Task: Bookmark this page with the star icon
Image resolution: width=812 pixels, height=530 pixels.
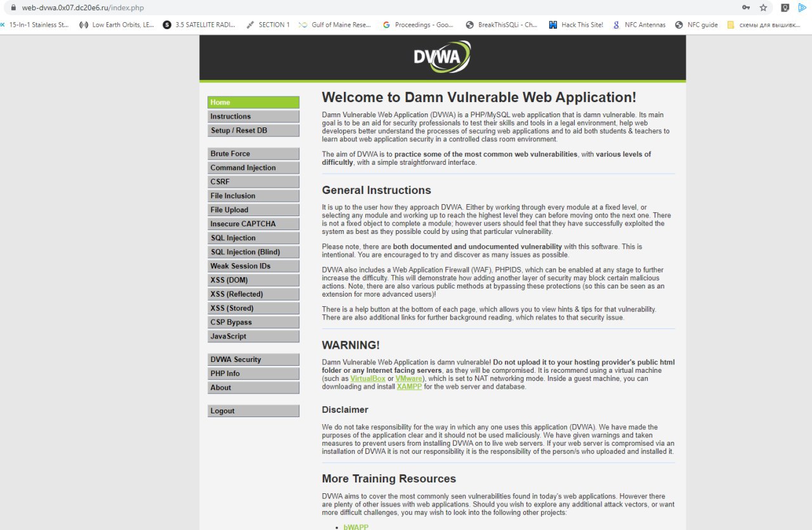Action: 764,8
